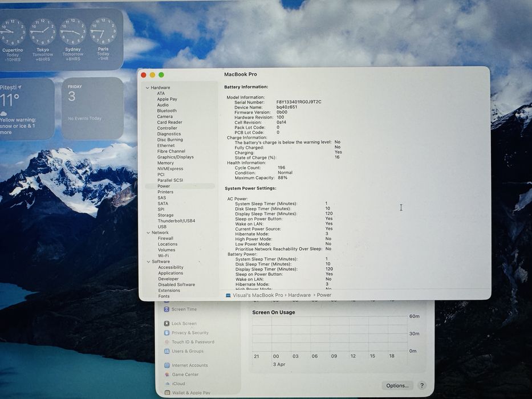This screenshot has height=399, width=532.
Task: Open Storage hardware details
Action: click(x=165, y=215)
